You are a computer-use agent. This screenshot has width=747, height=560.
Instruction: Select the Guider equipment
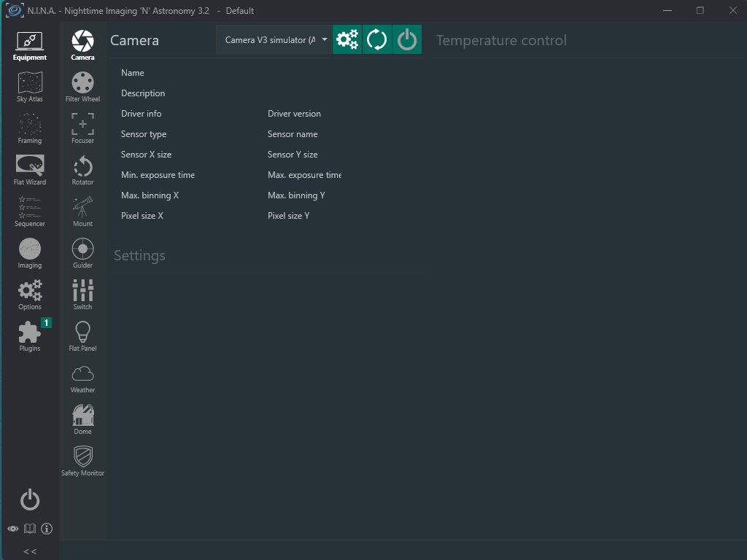(82, 253)
